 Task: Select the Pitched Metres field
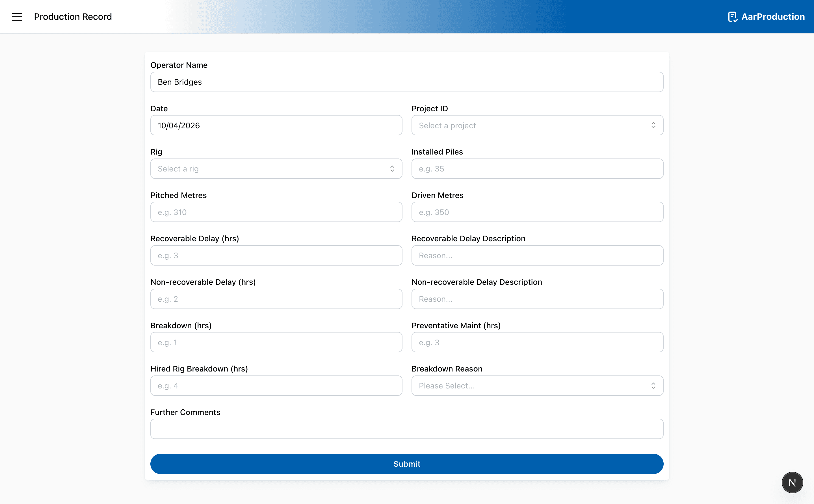pyautogui.click(x=276, y=212)
